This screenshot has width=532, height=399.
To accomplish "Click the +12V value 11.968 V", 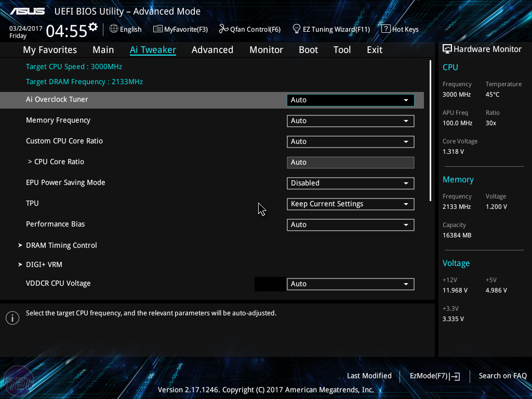I will [x=455, y=290].
